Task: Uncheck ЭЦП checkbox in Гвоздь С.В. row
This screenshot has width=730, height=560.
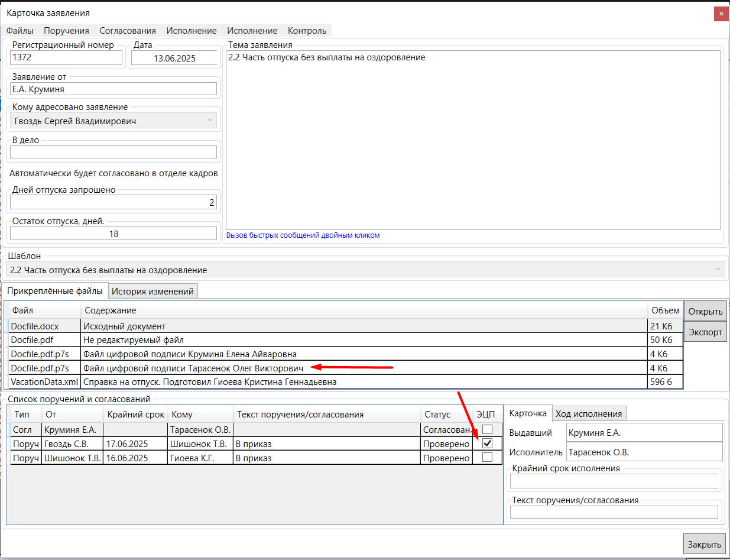Action: [x=487, y=444]
